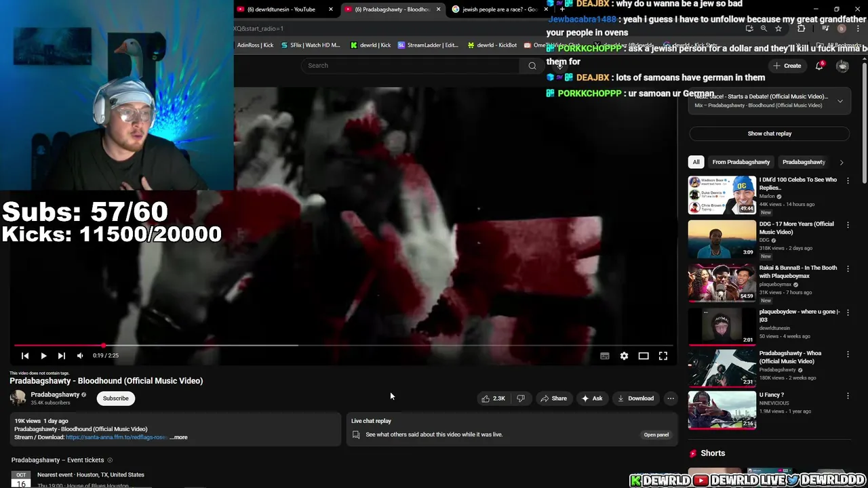Bookmark this page with star icon
868x488 pixels.
click(778, 28)
